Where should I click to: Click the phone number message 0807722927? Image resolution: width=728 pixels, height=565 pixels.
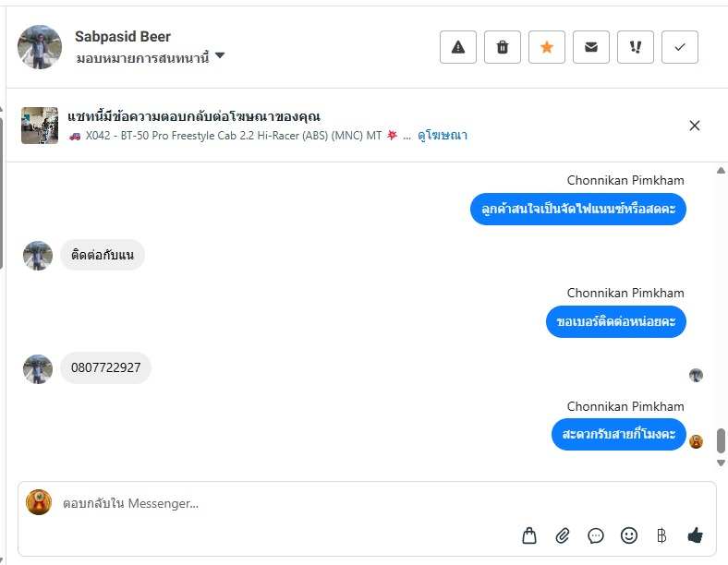(x=106, y=367)
